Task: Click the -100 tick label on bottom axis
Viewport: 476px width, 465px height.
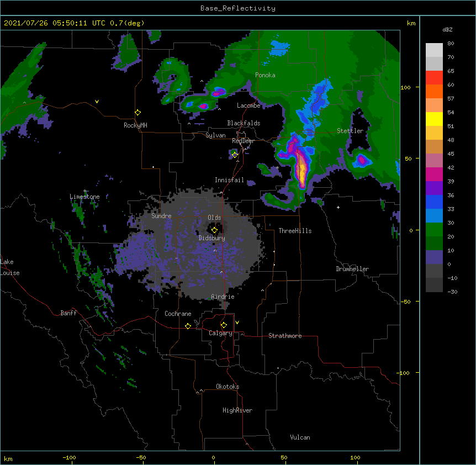Action: click(x=69, y=457)
